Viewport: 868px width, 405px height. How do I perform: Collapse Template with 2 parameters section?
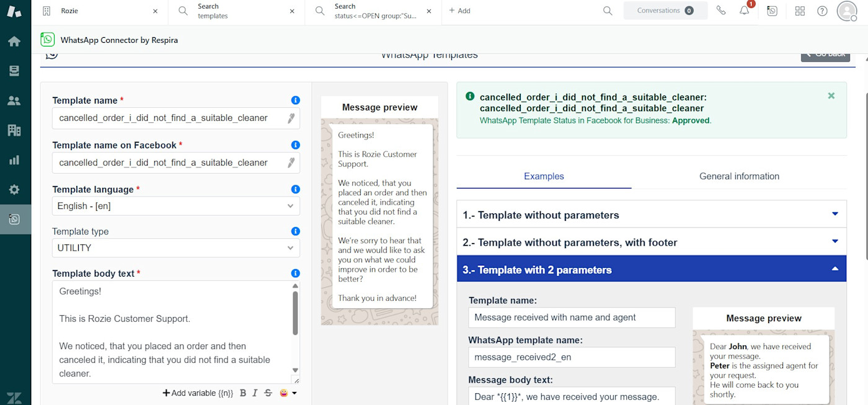click(x=652, y=269)
